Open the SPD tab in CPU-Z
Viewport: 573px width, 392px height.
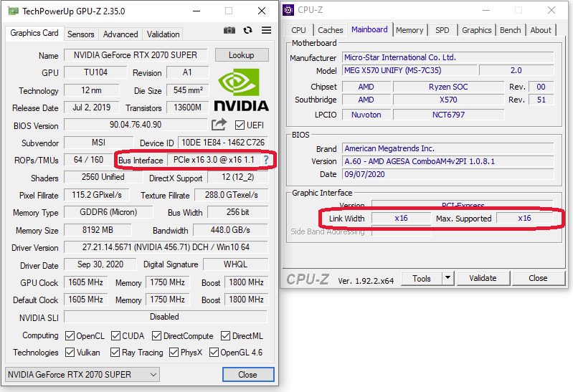(x=442, y=30)
